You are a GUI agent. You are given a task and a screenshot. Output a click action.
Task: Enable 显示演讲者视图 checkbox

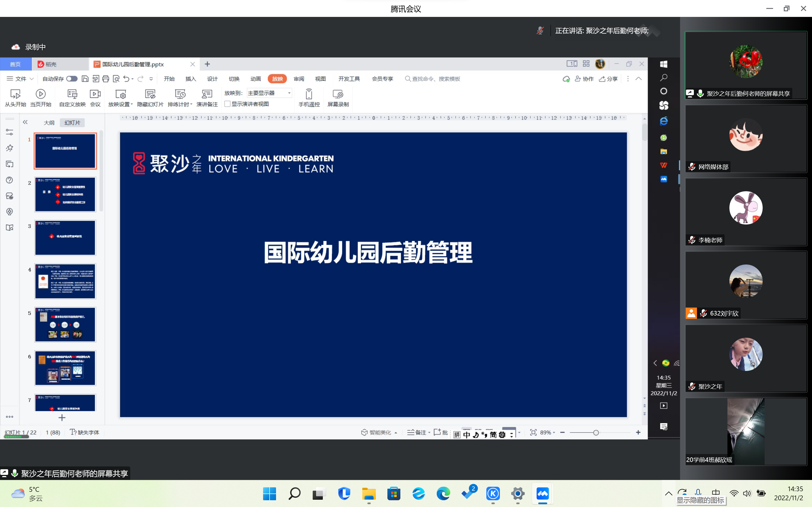coord(228,104)
